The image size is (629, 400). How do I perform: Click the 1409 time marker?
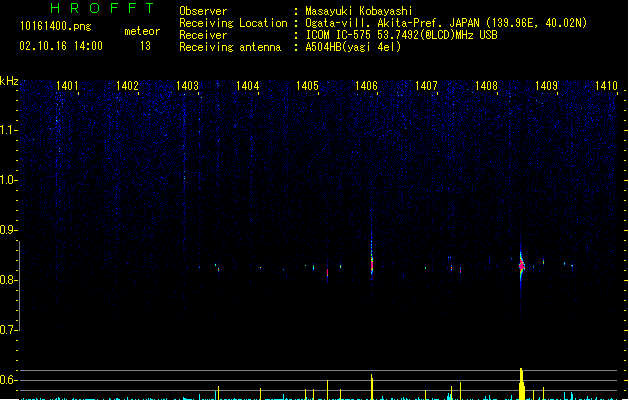tap(546, 86)
